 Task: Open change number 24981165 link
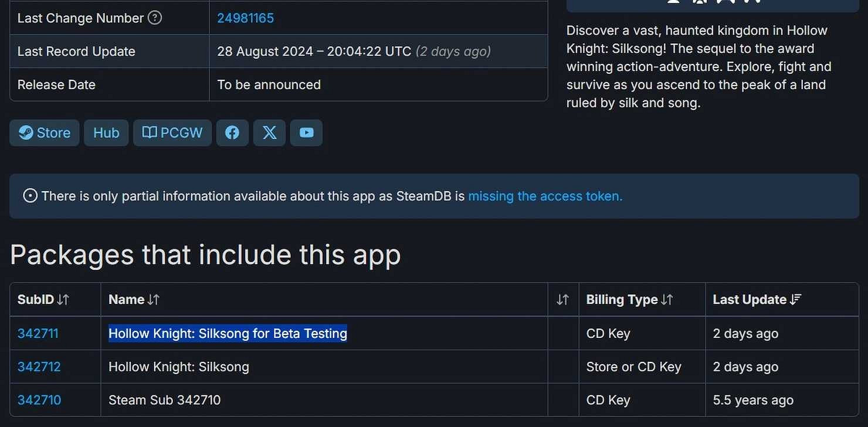point(245,18)
